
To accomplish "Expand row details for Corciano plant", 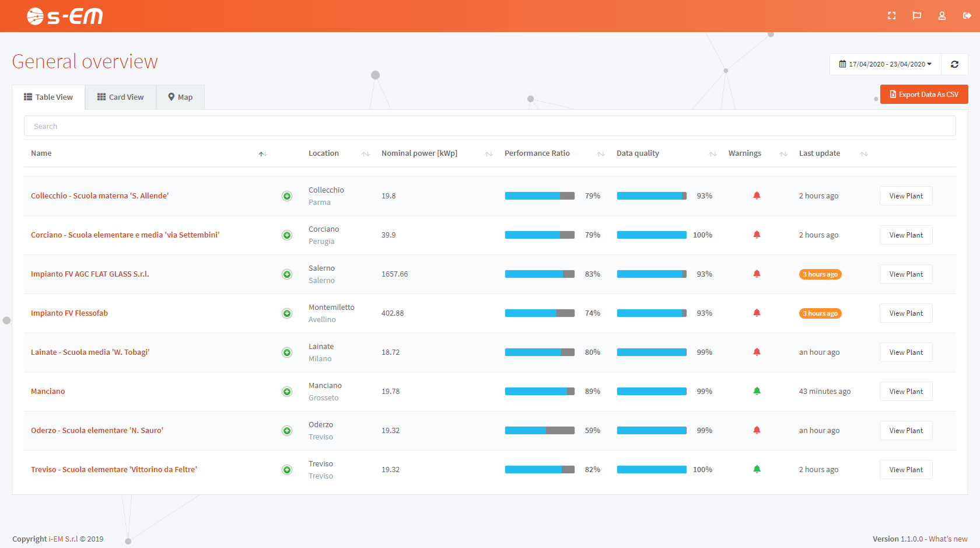I will pos(287,235).
